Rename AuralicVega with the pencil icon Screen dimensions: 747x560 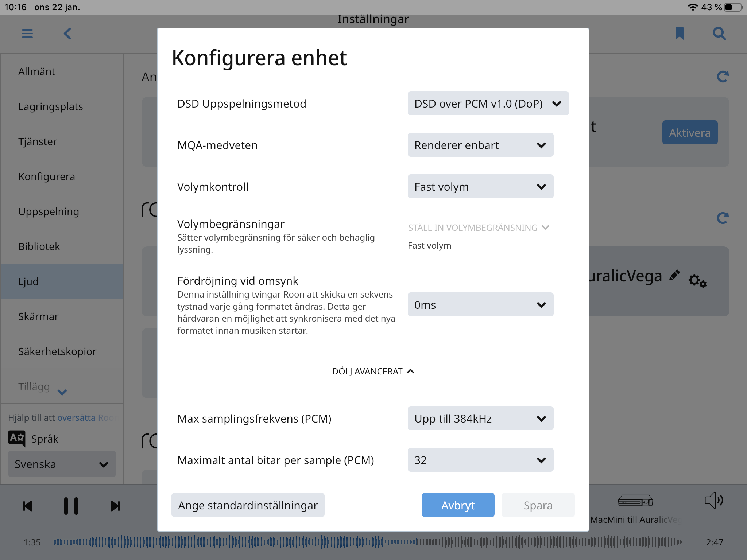[x=675, y=275]
